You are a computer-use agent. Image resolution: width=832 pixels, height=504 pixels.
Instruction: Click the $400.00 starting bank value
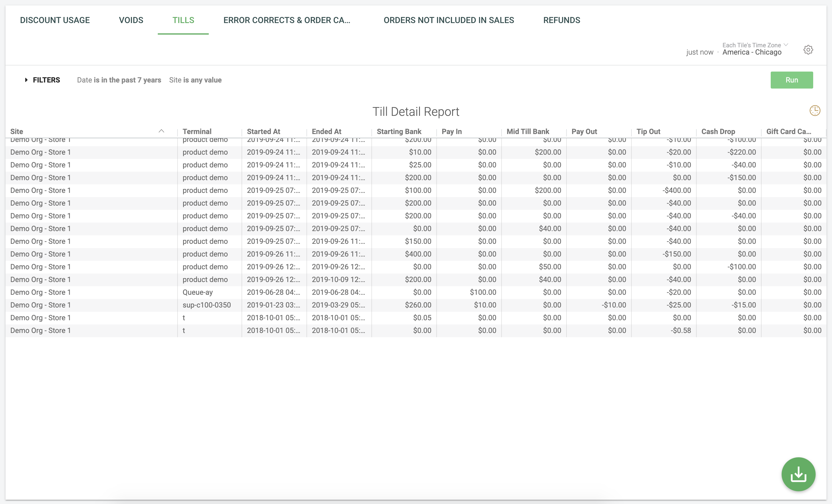418,254
